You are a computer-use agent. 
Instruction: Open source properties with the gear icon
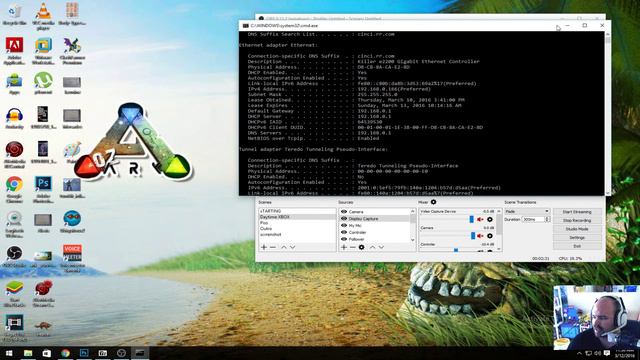point(362,247)
